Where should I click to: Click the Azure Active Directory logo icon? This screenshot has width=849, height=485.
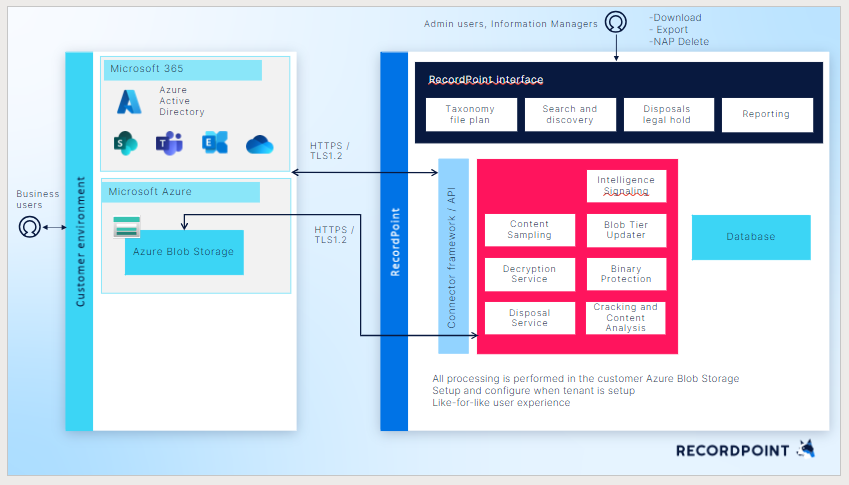pos(129,101)
